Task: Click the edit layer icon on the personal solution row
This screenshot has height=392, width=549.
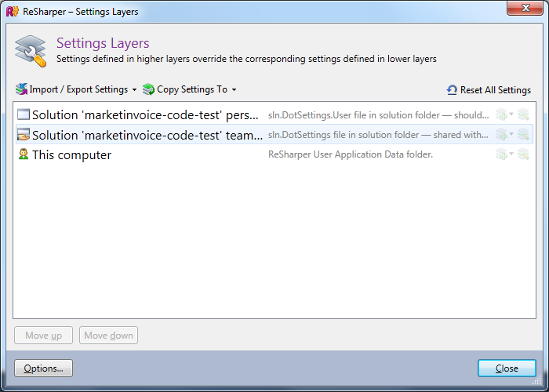Action: pos(523,114)
